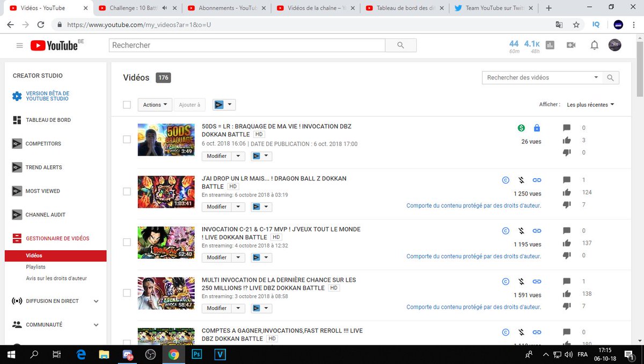Open Version bêta de YouTube Studio link
Viewport: 644px width, 364px height.
click(x=48, y=96)
